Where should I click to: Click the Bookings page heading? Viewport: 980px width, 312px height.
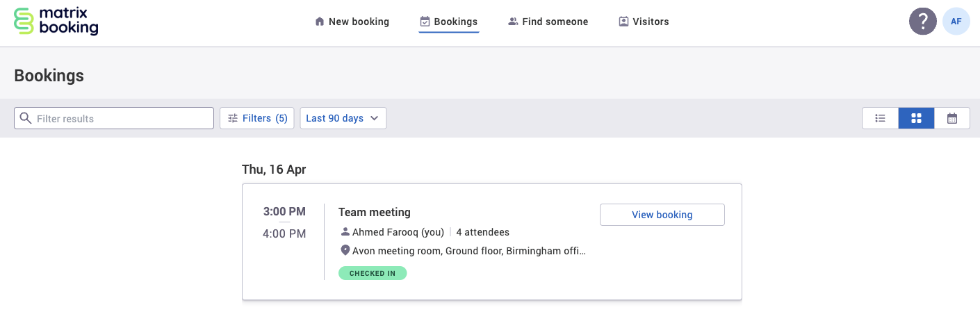(49, 76)
